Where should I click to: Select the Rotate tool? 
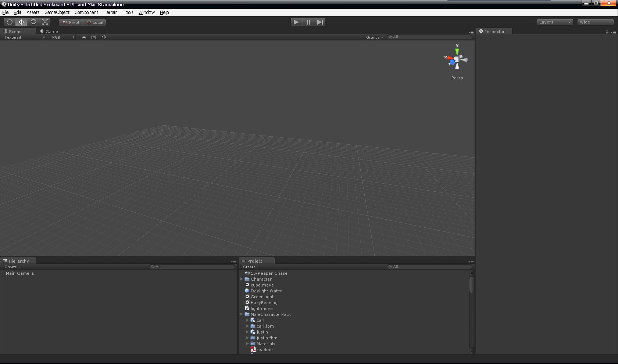tap(33, 22)
